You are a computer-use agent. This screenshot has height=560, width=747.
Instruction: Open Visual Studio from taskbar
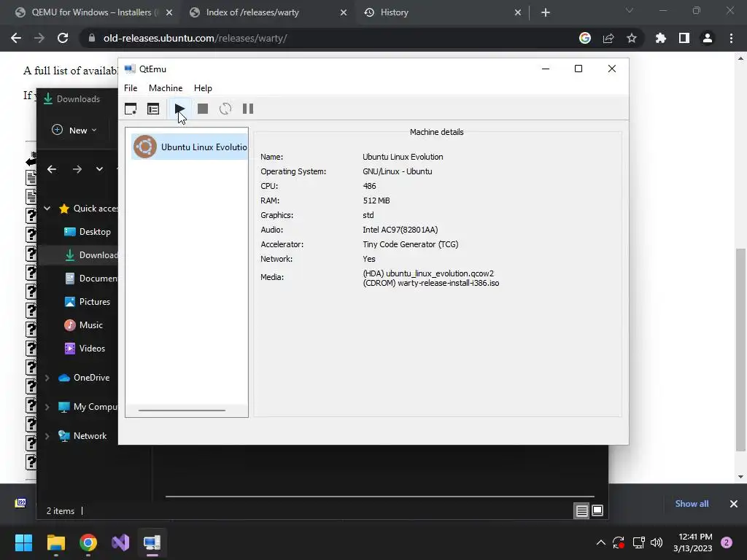120,542
